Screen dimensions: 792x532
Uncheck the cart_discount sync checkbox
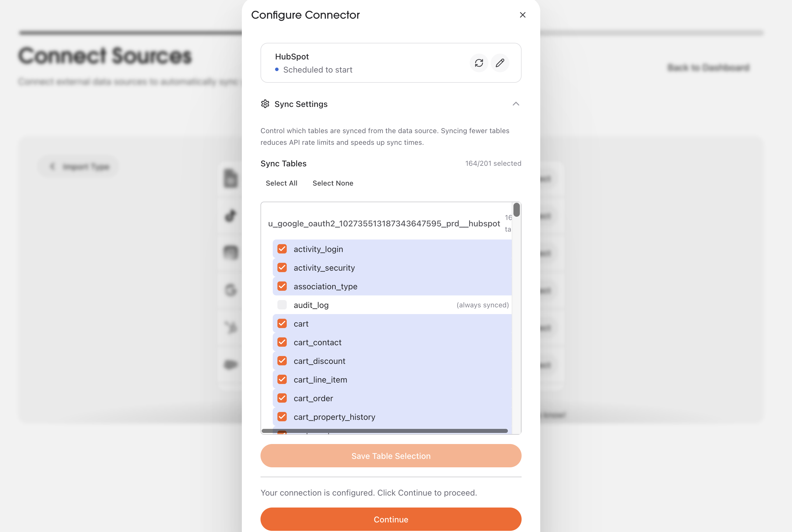click(282, 361)
